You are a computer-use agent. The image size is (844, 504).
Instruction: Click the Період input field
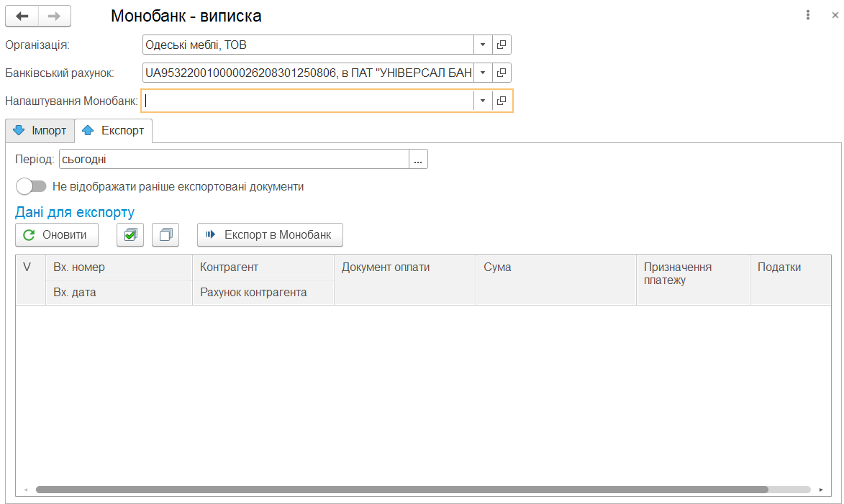(233, 159)
